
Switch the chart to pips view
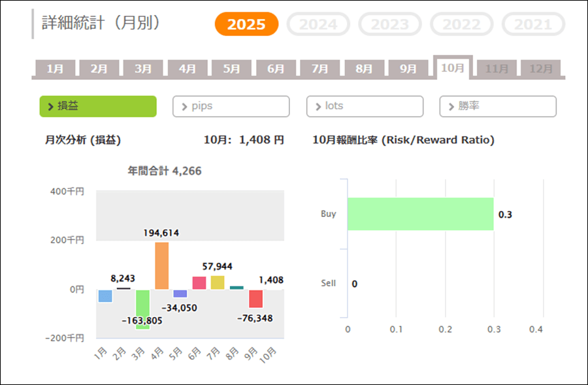[231, 106]
